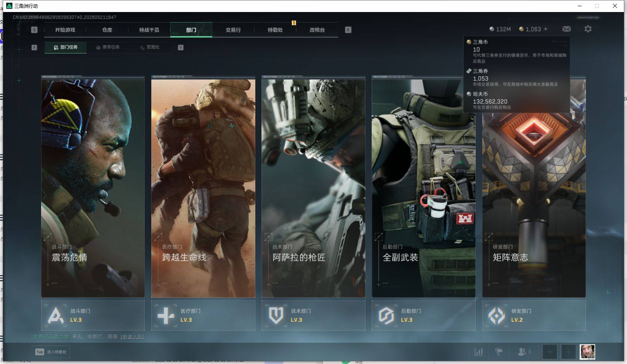Image resolution: width=627 pixels, height=364 pixels.
Task: Switch to the 仓库 tab
Action: (107, 30)
